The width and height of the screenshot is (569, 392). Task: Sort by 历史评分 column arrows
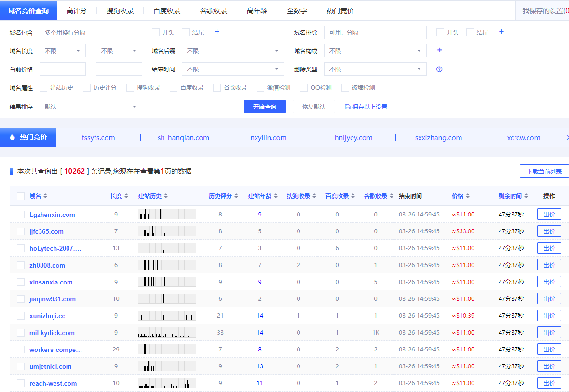[x=236, y=196]
